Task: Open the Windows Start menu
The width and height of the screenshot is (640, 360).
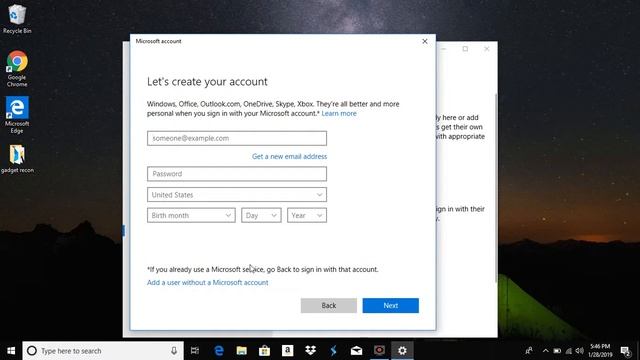Action: coord(11,351)
